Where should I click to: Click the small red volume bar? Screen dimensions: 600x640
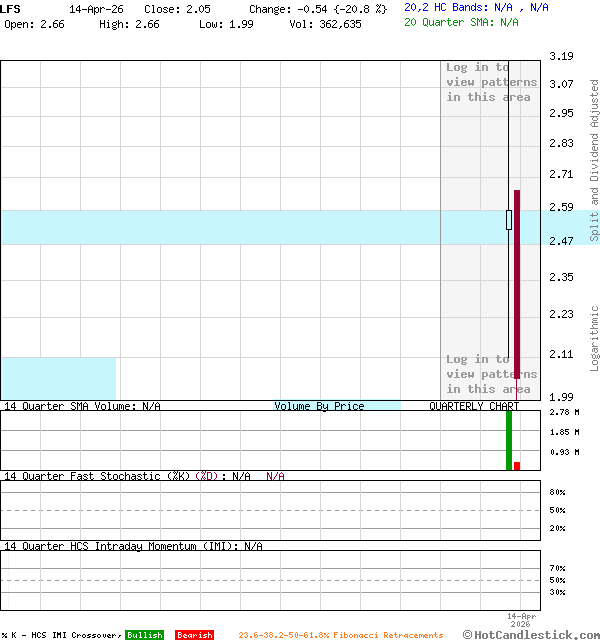click(517, 465)
